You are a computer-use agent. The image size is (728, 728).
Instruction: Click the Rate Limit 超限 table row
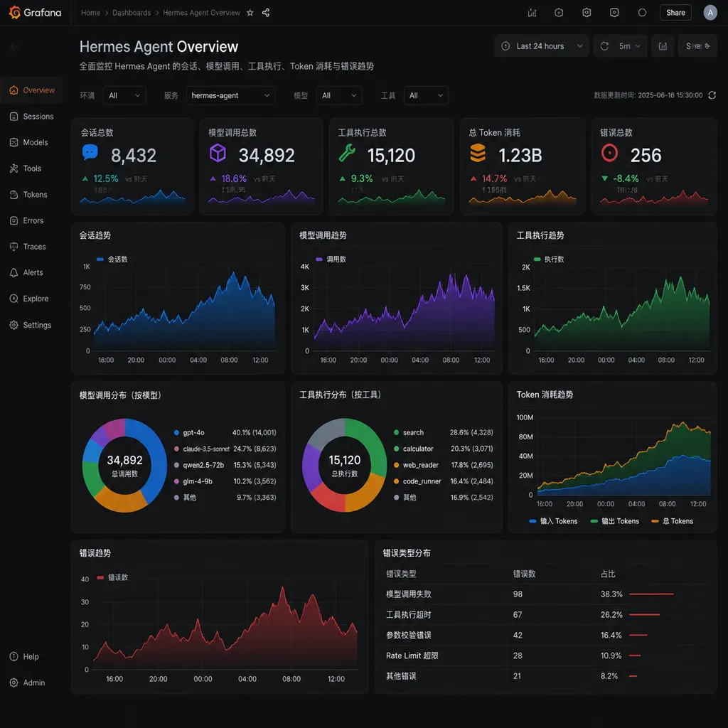pos(546,655)
